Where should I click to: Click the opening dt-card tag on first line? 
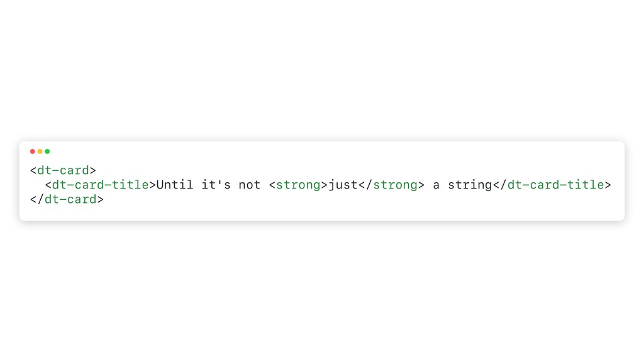point(63,170)
